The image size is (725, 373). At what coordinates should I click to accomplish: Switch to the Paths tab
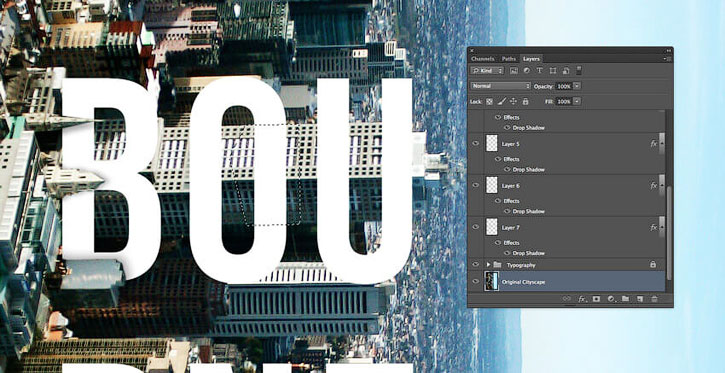509,59
